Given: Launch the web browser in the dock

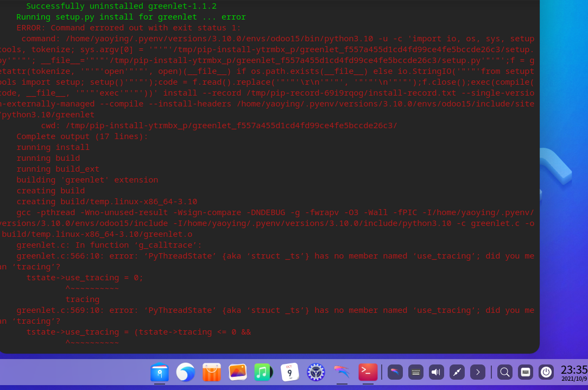Looking at the screenshot, I should [185, 372].
